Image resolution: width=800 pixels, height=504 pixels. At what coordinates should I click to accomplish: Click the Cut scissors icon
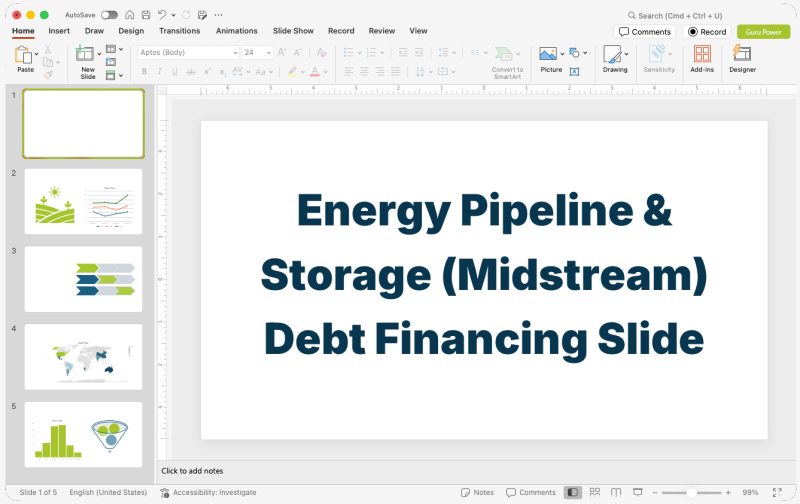point(47,49)
